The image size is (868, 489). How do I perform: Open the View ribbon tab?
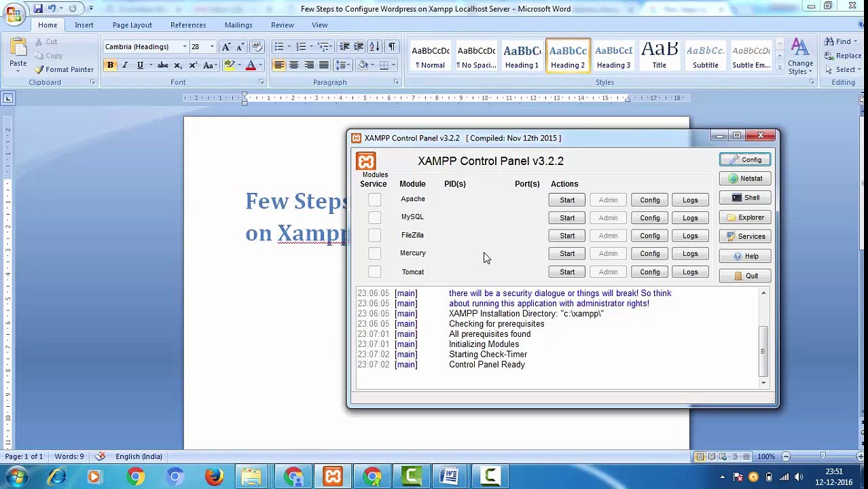click(319, 25)
